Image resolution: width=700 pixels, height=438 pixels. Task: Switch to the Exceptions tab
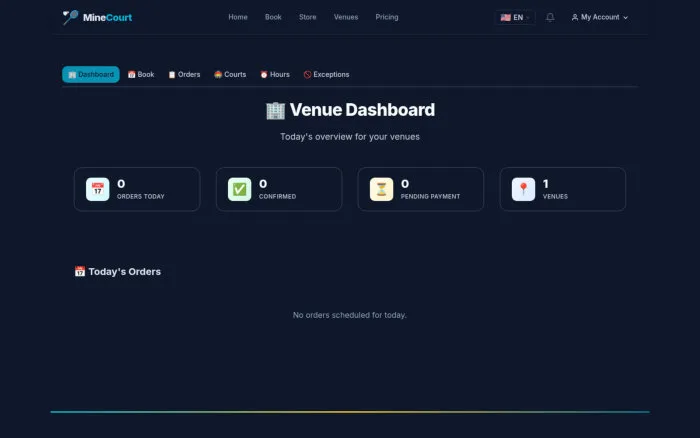(x=326, y=75)
